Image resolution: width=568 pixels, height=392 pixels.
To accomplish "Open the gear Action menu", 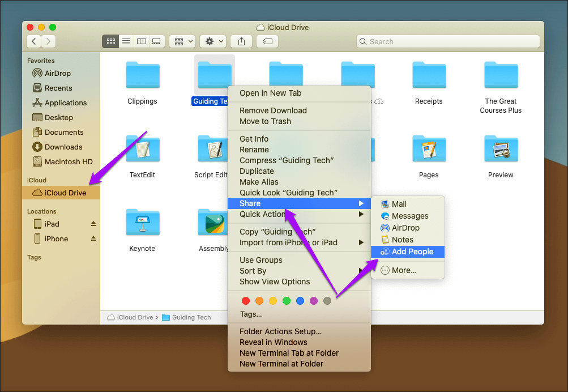I will [x=213, y=41].
